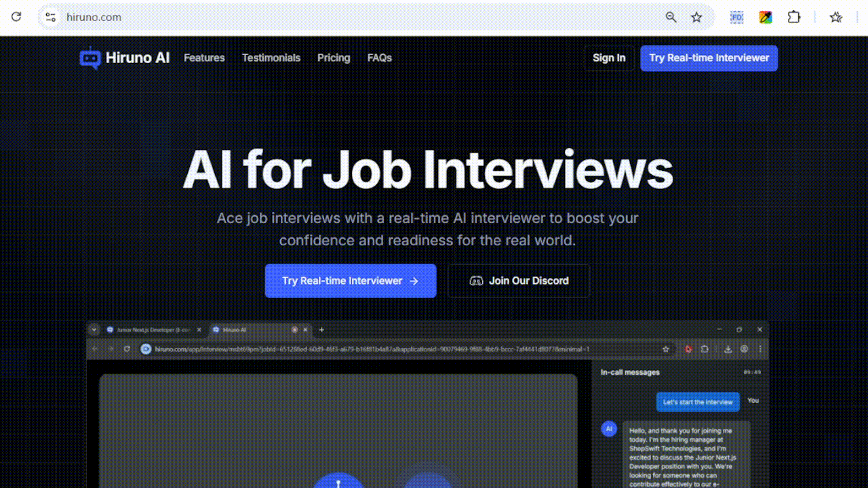Click the demo browser's bookmark star
Image resolution: width=868 pixels, height=488 pixels.
[x=666, y=349]
